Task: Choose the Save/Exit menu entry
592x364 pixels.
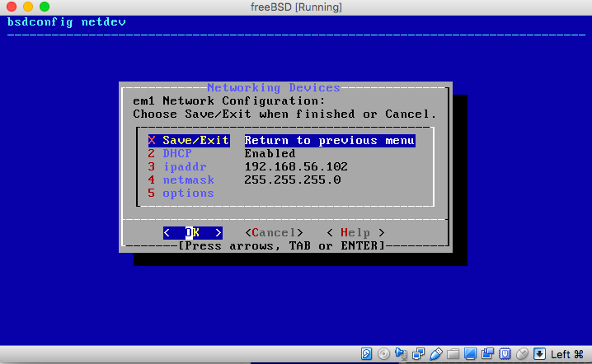Action: (x=189, y=140)
